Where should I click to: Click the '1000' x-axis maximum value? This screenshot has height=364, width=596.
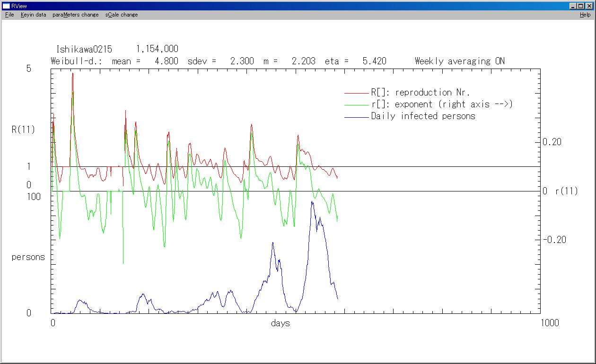tap(549, 323)
